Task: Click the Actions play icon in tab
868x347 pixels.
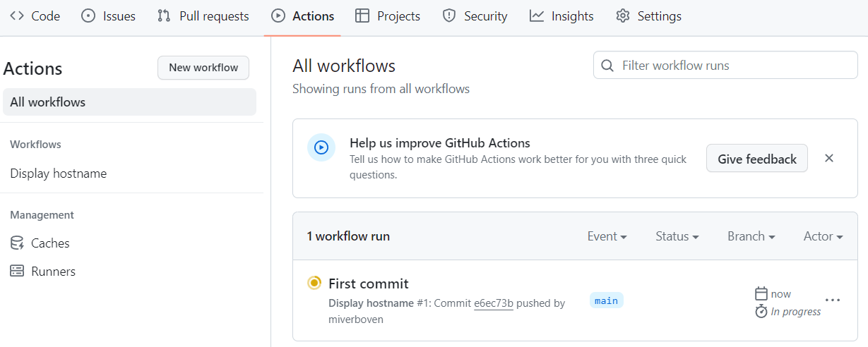Action: click(x=278, y=16)
